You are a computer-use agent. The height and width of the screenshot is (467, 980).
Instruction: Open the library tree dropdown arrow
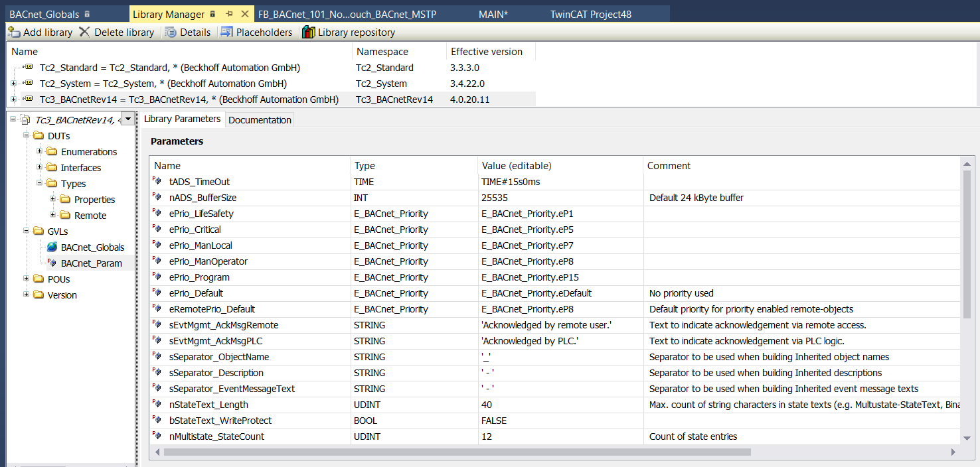coord(128,119)
